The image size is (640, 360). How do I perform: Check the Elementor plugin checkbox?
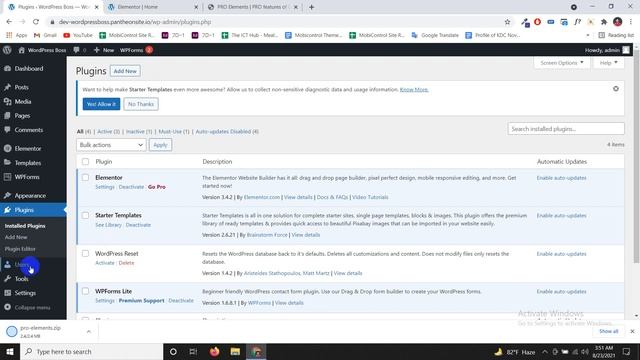pos(85,178)
